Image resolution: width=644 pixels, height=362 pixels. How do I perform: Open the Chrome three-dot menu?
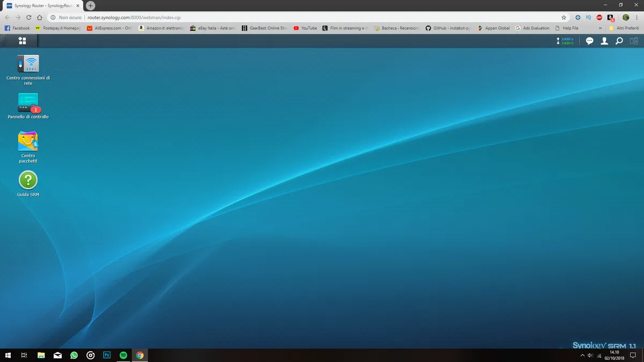pos(637,18)
